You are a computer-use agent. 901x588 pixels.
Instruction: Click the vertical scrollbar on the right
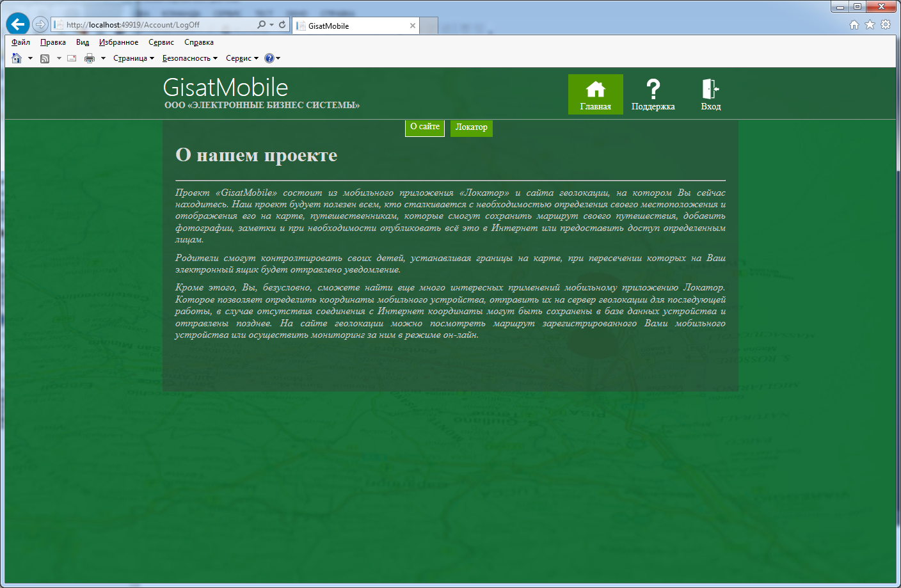coord(898,320)
